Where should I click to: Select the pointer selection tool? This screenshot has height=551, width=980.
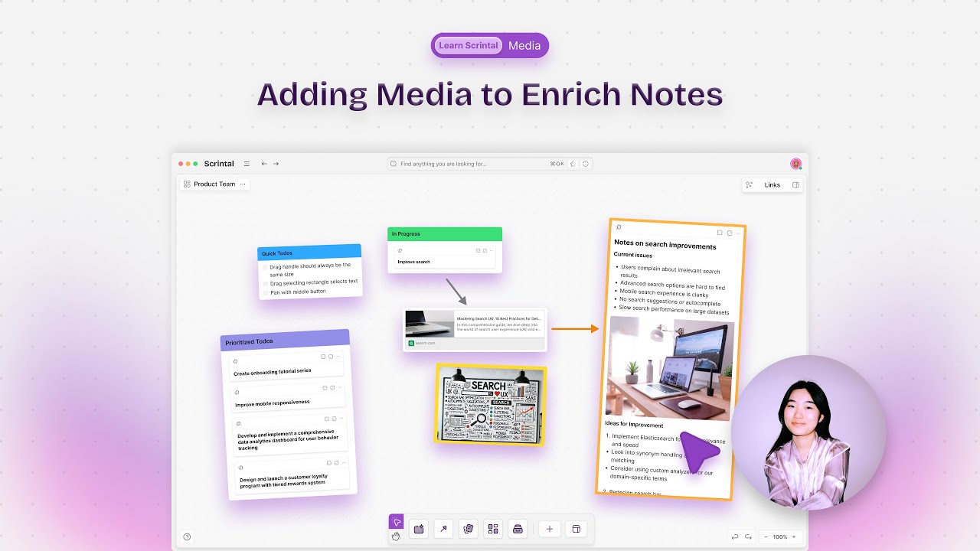tap(396, 522)
